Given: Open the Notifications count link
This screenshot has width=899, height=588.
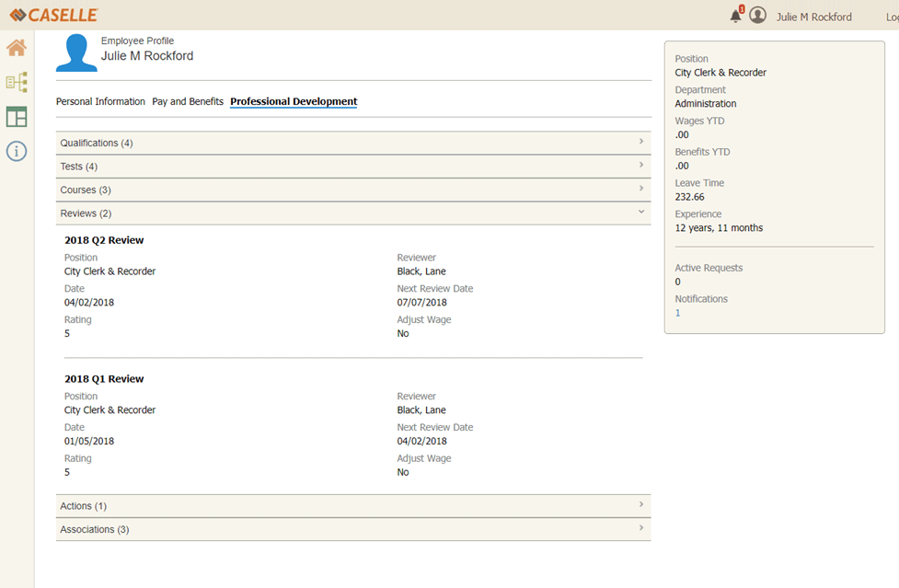Looking at the screenshot, I should coord(678,313).
